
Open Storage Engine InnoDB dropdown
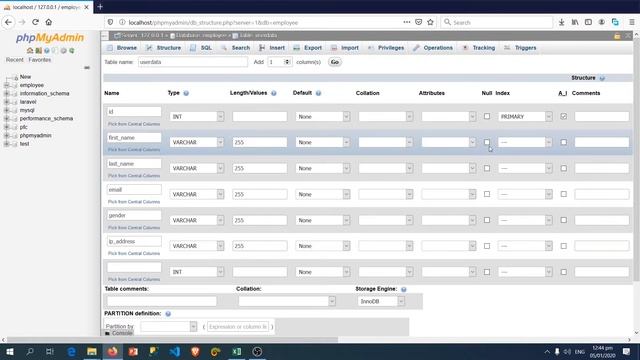point(381,301)
